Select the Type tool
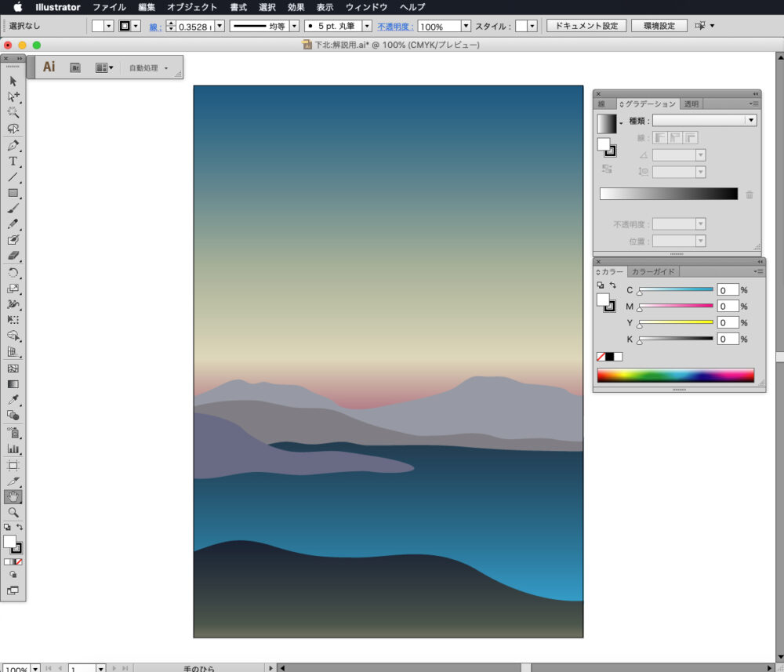784x672 pixels. coord(13,162)
